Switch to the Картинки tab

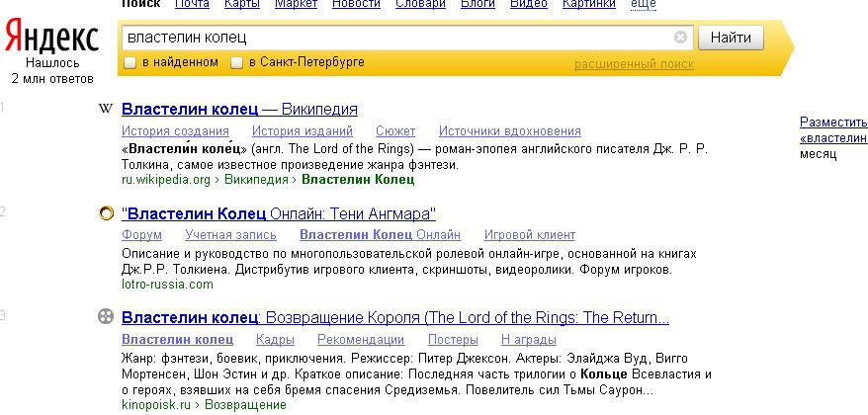588,4
